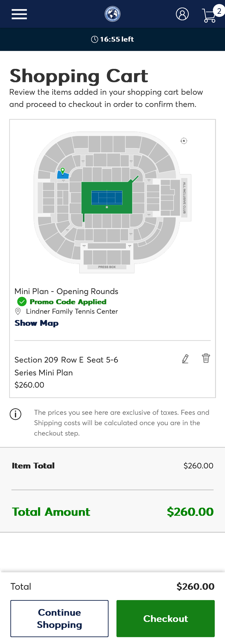The width and height of the screenshot is (225, 644).
Task: Expand the seating map via Show Map
Action: (36, 323)
